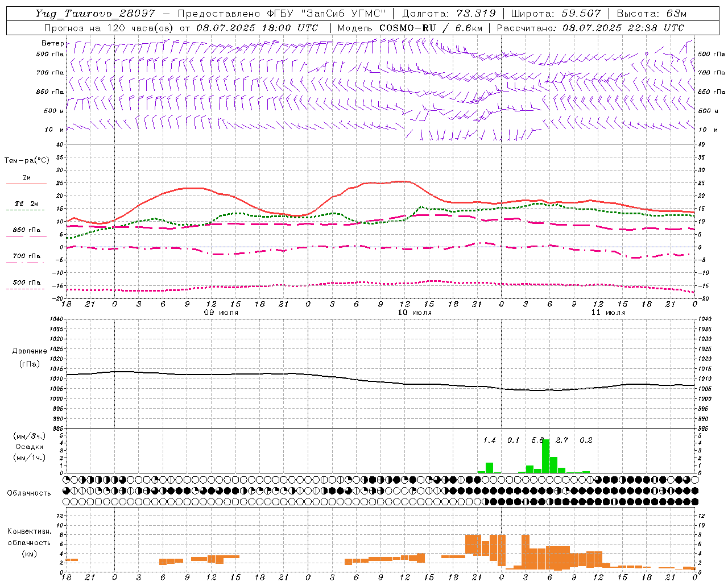This screenshot has height=582, width=728.
Task: Click the 700 гПа dash-dot legend line
Action: (x=25, y=263)
